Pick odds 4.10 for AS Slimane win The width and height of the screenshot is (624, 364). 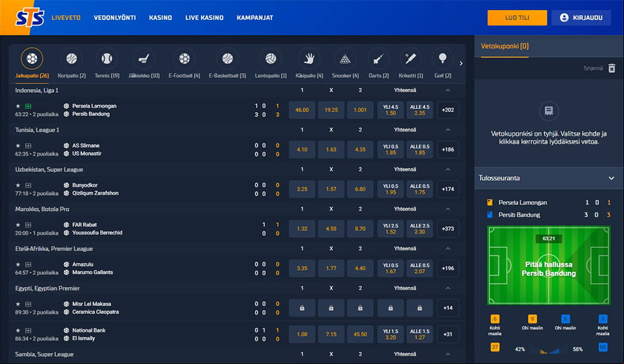(302, 150)
